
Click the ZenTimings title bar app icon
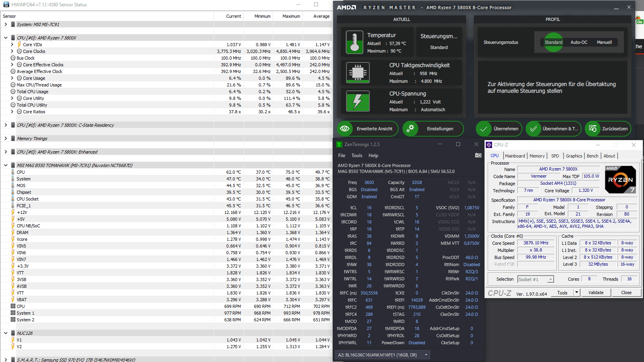[339, 144]
